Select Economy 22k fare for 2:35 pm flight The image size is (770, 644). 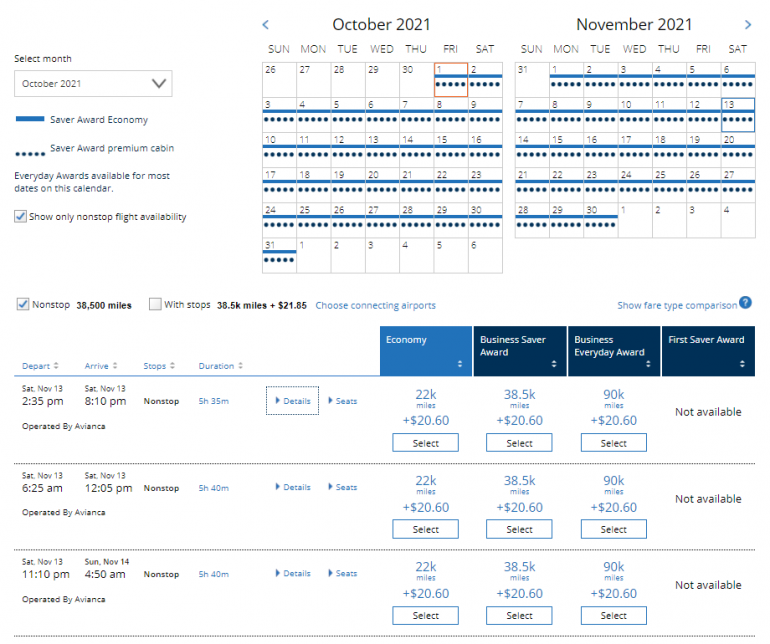click(x=425, y=443)
